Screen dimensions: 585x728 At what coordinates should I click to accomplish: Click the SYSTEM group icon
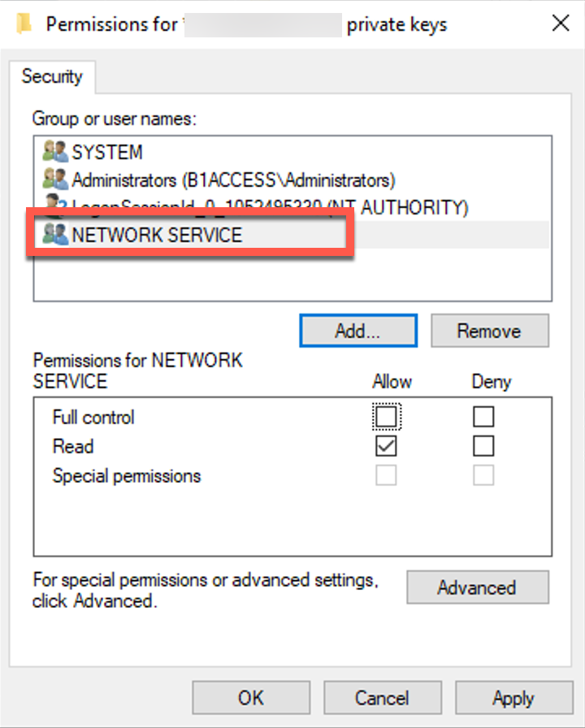(55, 151)
